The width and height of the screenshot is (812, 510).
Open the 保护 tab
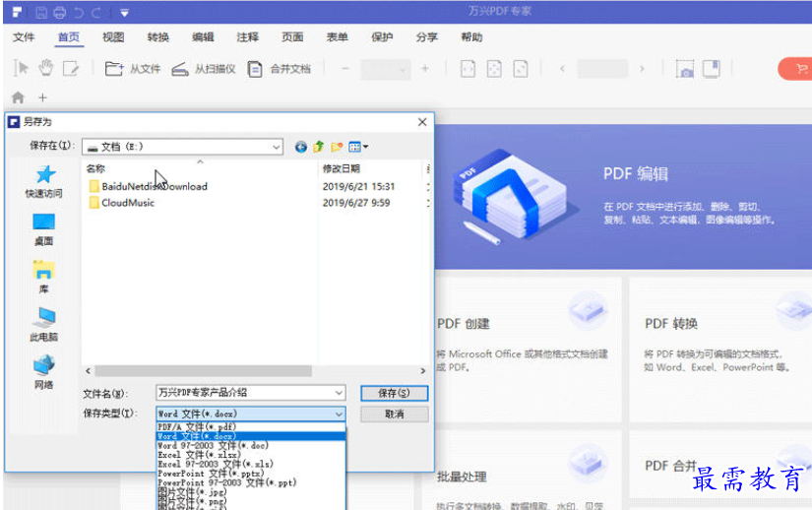point(382,37)
